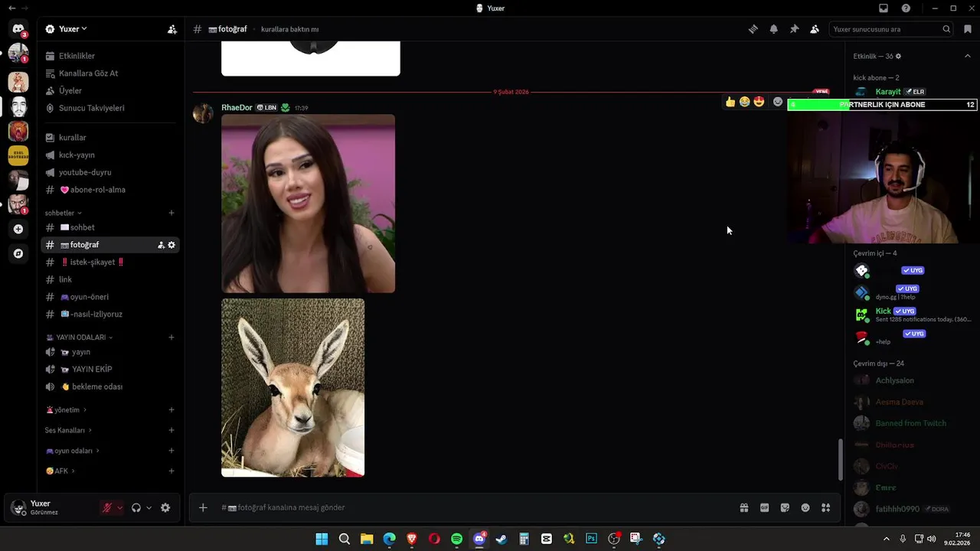Invite people to the Yuxer server
980x551 pixels.
[x=172, y=29]
